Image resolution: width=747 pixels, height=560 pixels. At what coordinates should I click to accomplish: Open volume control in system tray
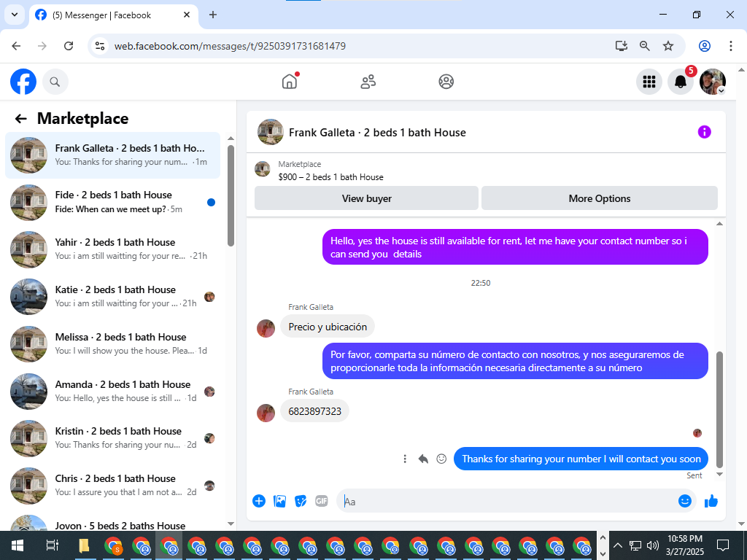coord(653,545)
